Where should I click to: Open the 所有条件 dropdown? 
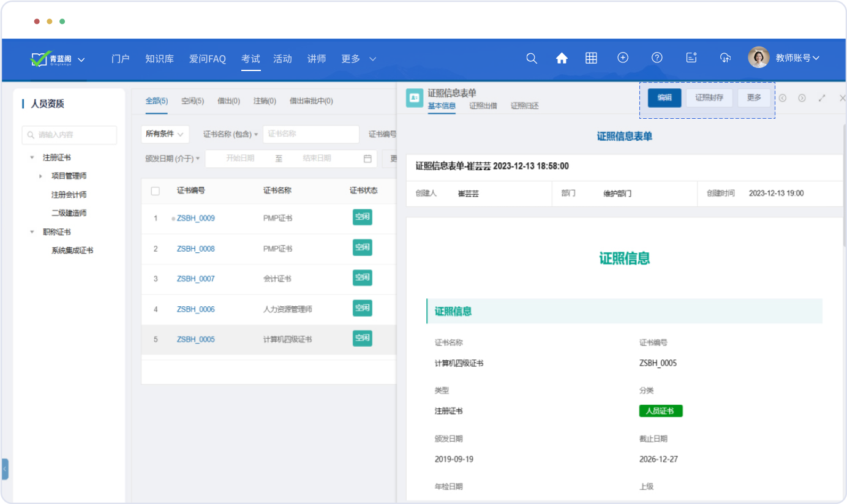click(x=165, y=134)
